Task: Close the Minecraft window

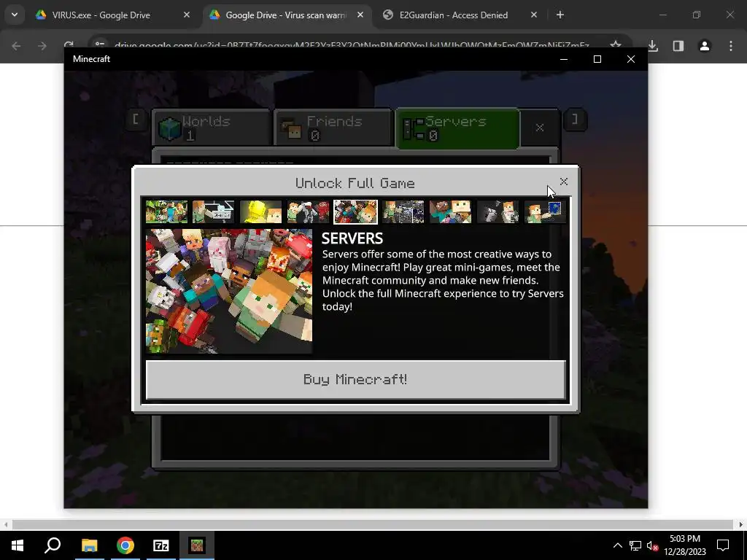Action: 631,59
